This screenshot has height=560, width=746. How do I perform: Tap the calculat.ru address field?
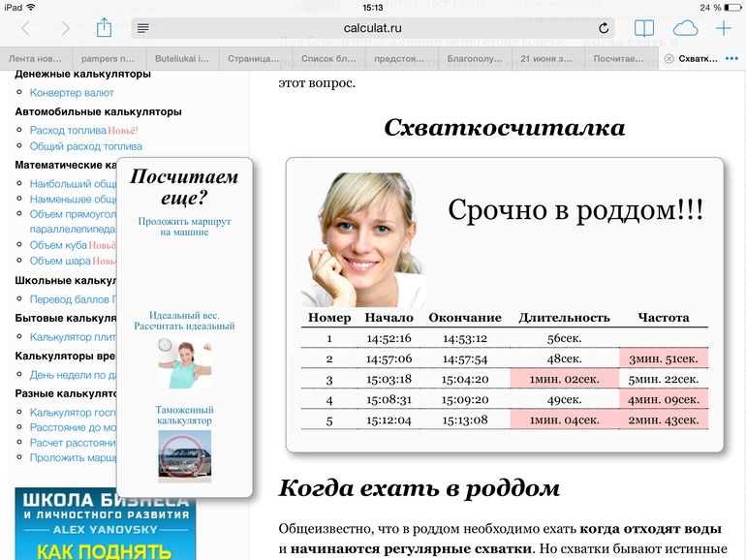tap(373, 28)
